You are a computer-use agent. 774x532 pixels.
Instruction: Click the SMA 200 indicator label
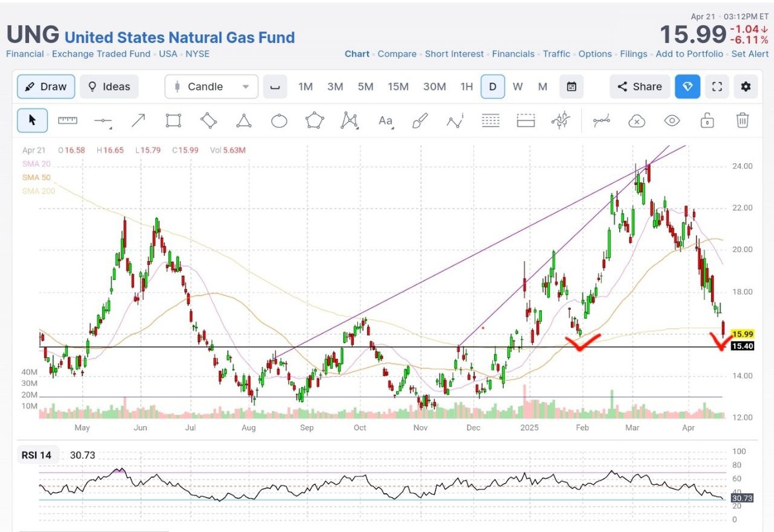tap(39, 191)
